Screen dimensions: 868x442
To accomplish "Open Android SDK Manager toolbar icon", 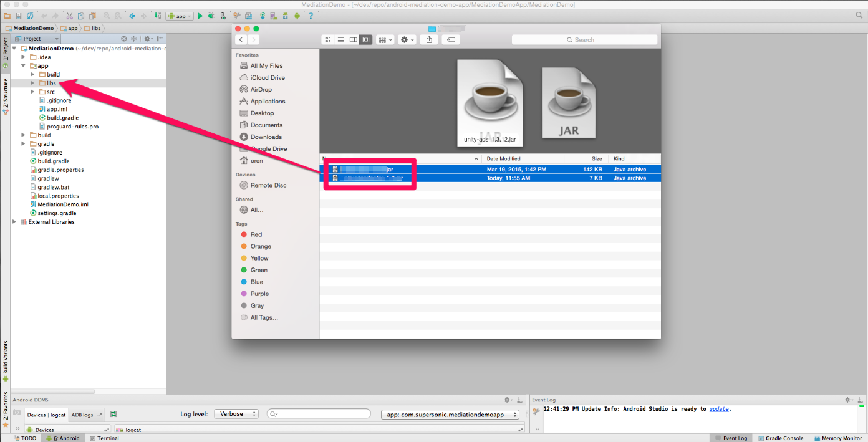I will [x=285, y=16].
